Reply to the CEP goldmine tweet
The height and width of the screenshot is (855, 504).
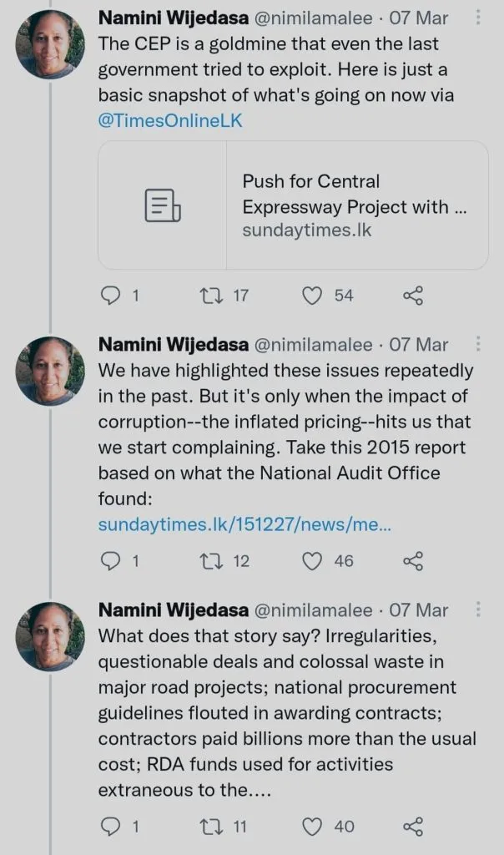point(110,296)
